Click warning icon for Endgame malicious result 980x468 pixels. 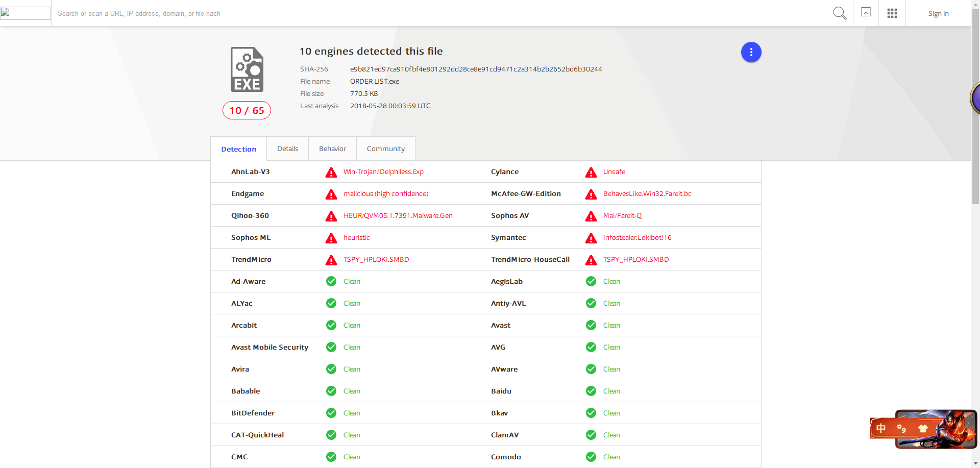point(331,194)
